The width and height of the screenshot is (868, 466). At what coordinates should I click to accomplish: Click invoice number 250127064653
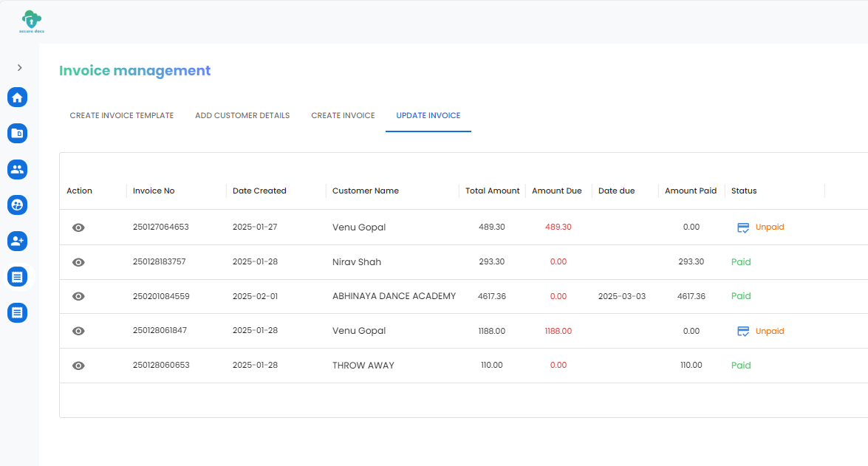(x=160, y=227)
